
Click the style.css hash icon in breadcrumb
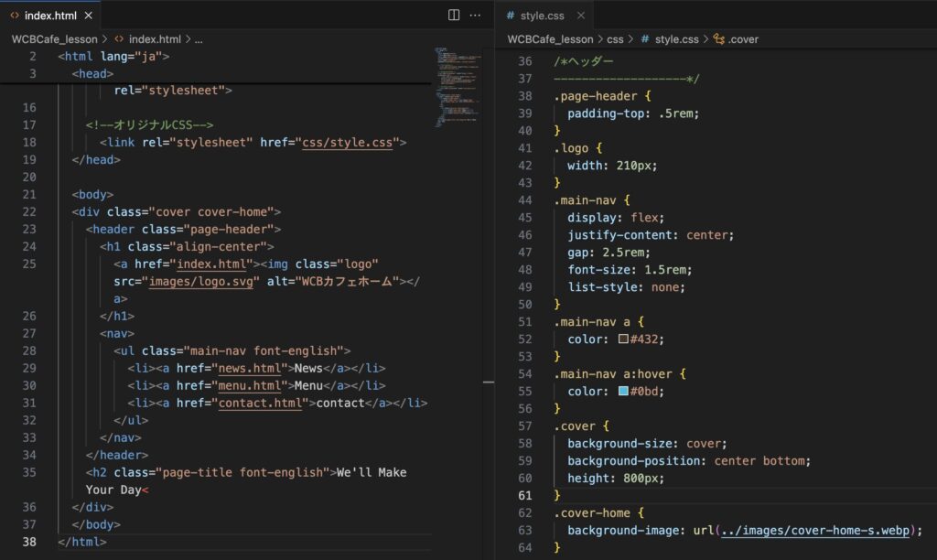(645, 39)
